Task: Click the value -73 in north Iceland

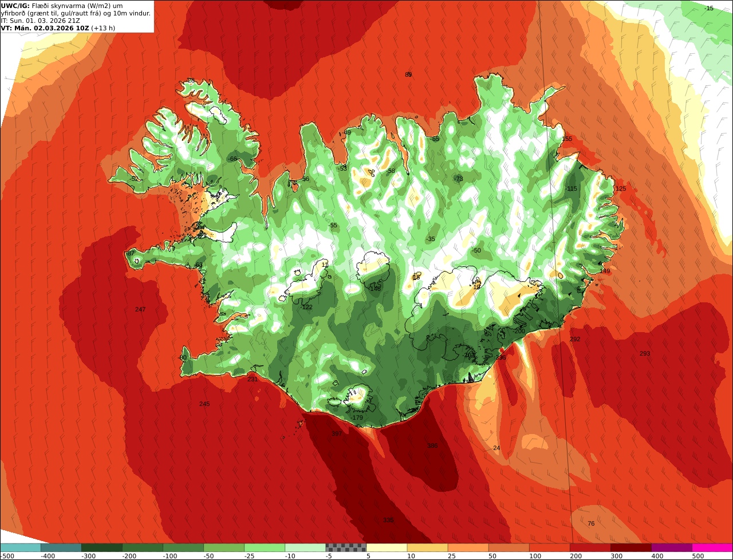Action: [x=458, y=179]
